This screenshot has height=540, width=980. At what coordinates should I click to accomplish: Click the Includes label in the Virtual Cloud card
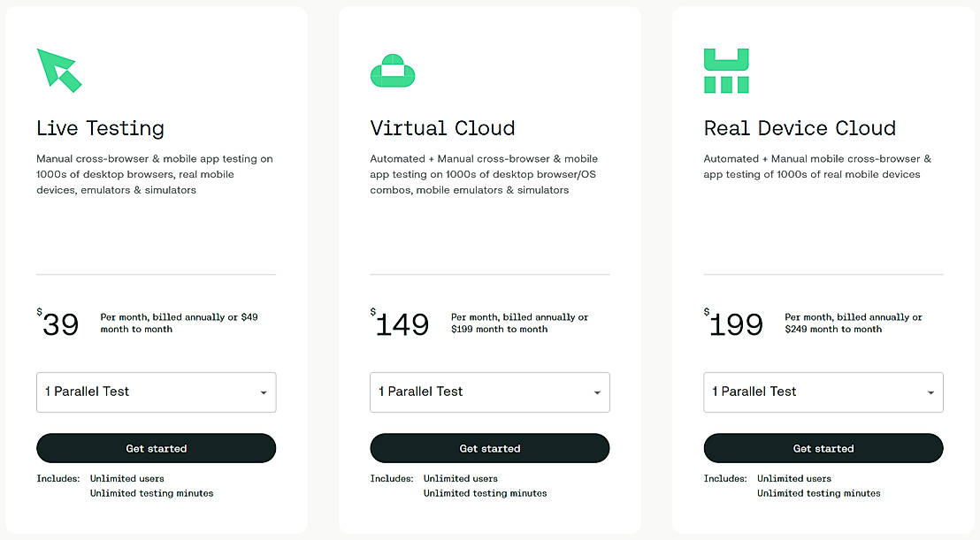392,479
